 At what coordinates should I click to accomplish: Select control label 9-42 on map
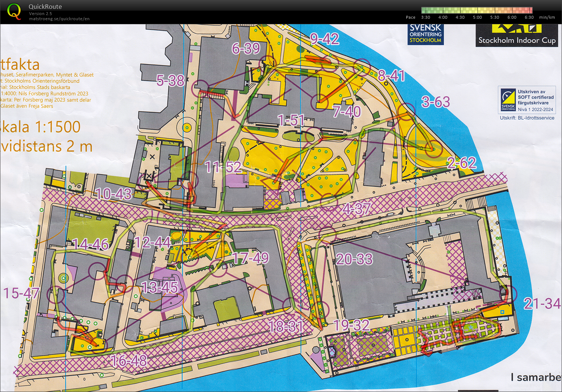pos(324,39)
